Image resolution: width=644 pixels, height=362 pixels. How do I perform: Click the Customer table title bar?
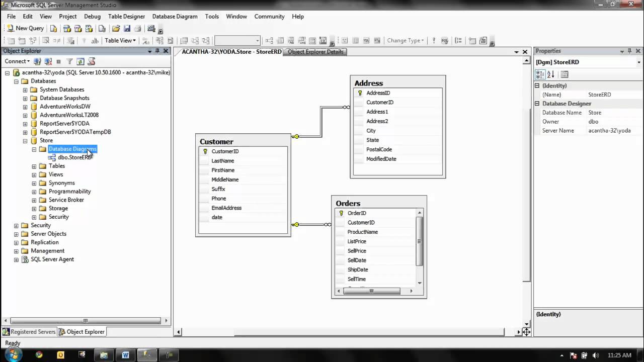(243, 141)
